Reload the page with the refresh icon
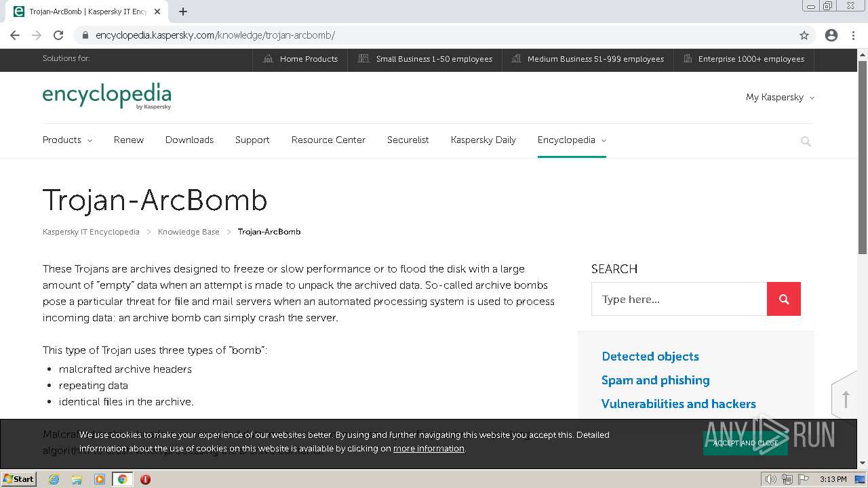The width and height of the screenshot is (868, 488). [x=58, y=35]
